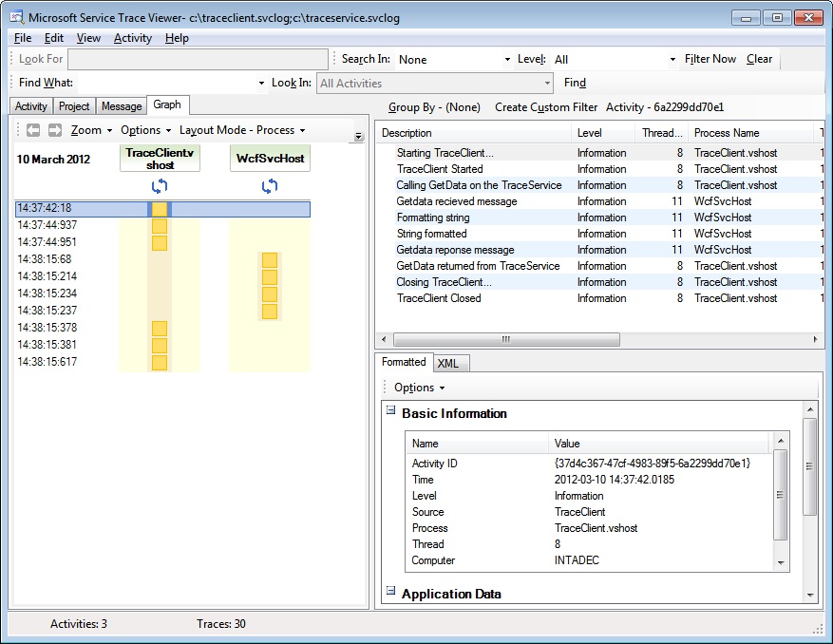Screen dimensions: 833x644
Task: Select the WcfSvcHost trace block at 14:38:15:214
Action: (x=270, y=276)
